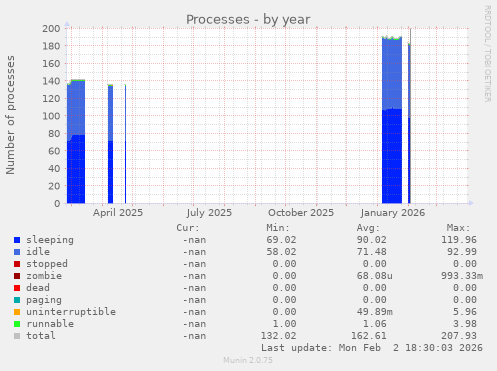497x371 pixels.
Task: Select the 'stopped' legend label
Action: click(x=47, y=264)
